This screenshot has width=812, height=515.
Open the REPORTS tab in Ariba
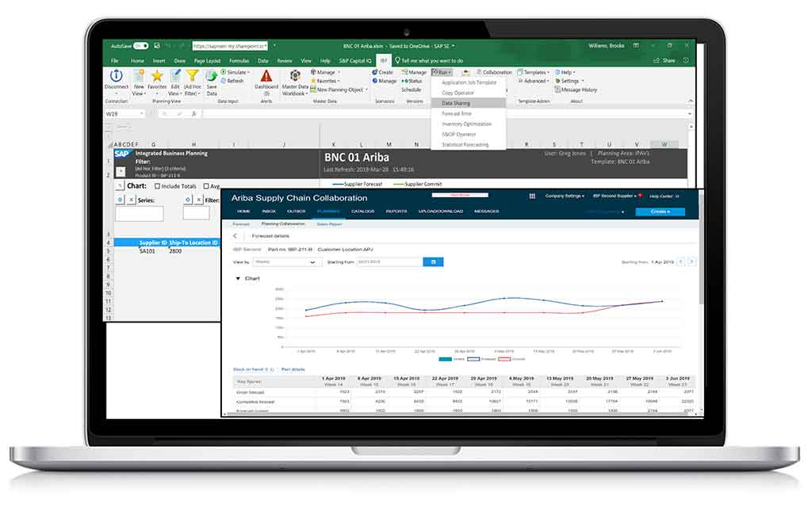[396, 212]
